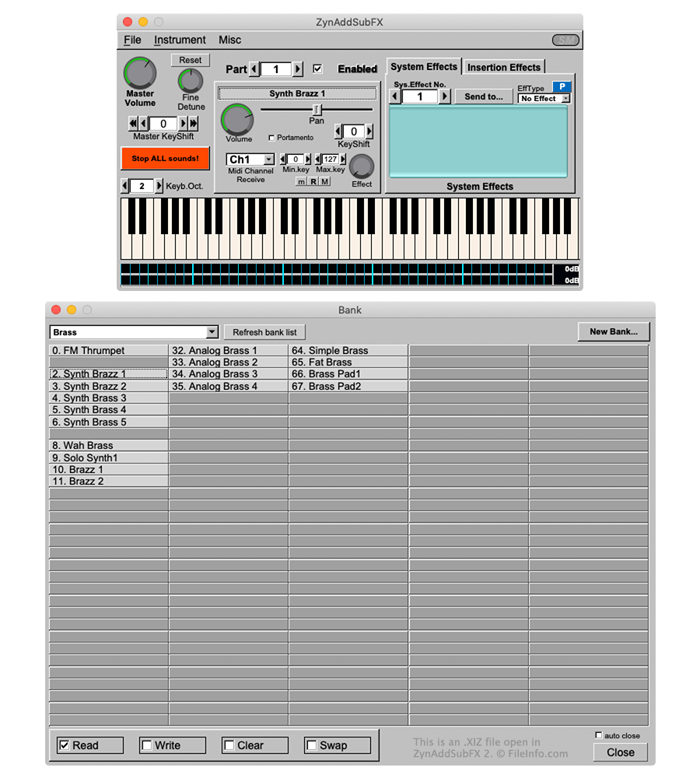Click the 'M' max key button
This screenshot has width=700, height=778.
click(324, 181)
